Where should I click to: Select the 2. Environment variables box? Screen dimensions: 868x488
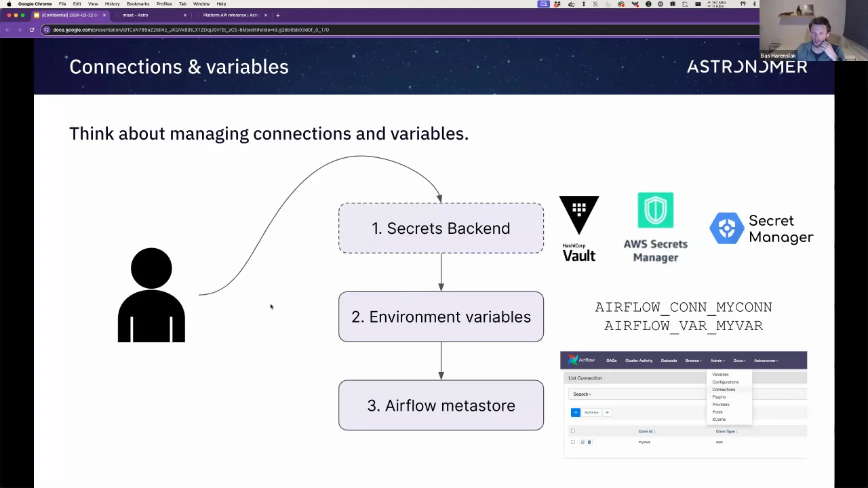tap(441, 317)
